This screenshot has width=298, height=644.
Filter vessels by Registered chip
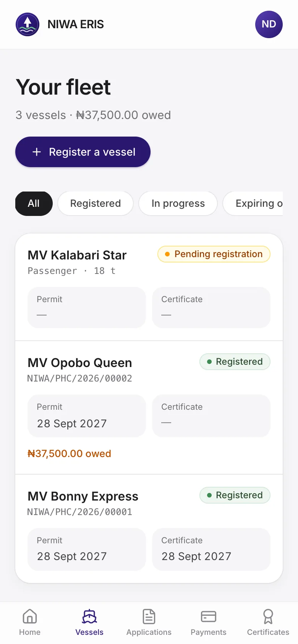(x=96, y=203)
